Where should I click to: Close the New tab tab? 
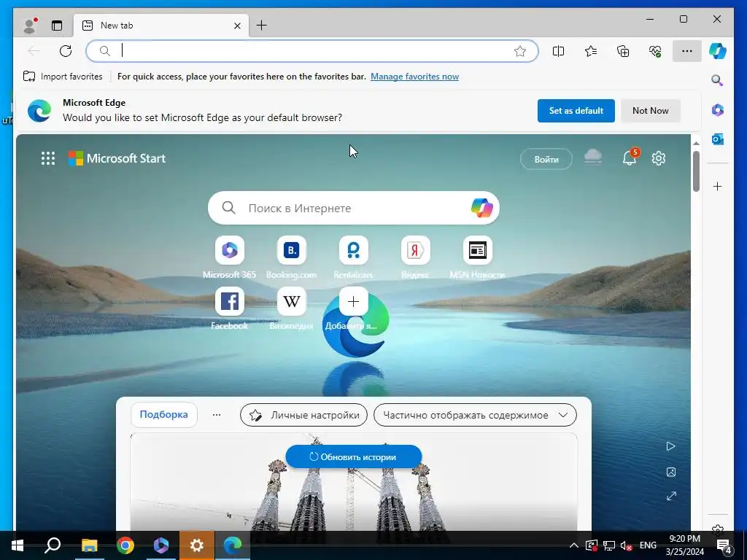coord(237,26)
